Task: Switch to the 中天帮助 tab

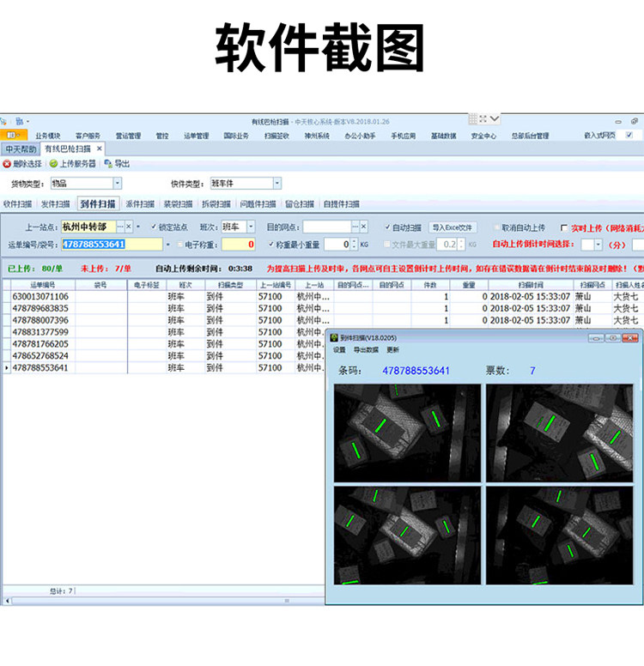Action: pos(21,149)
